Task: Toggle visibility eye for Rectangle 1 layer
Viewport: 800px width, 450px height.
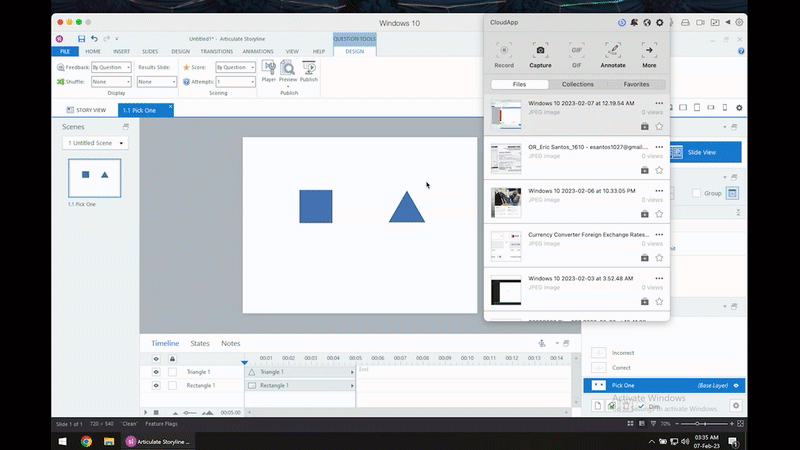Action: click(x=156, y=385)
